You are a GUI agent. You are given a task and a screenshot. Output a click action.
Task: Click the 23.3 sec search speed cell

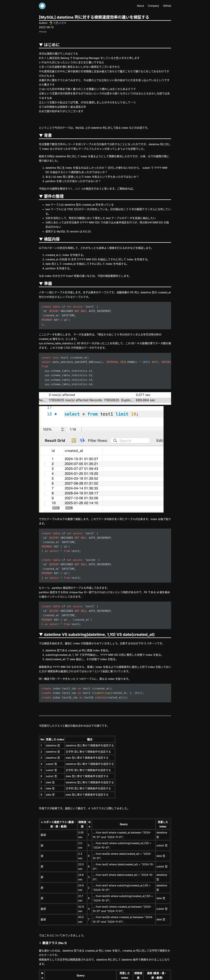pos(82,867)
